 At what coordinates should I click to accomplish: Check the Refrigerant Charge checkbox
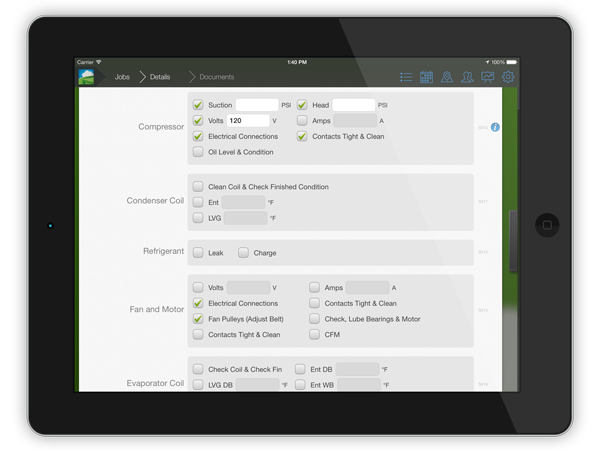(243, 253)
